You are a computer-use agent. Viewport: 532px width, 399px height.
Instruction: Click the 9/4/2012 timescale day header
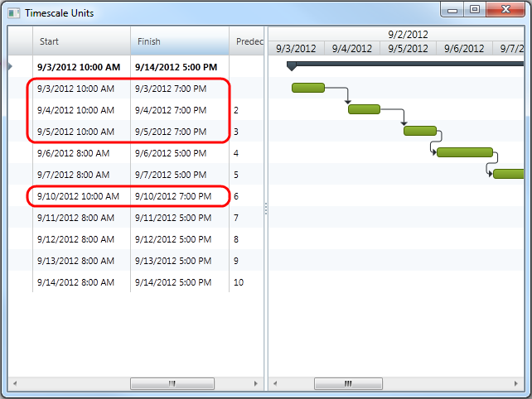352,48
